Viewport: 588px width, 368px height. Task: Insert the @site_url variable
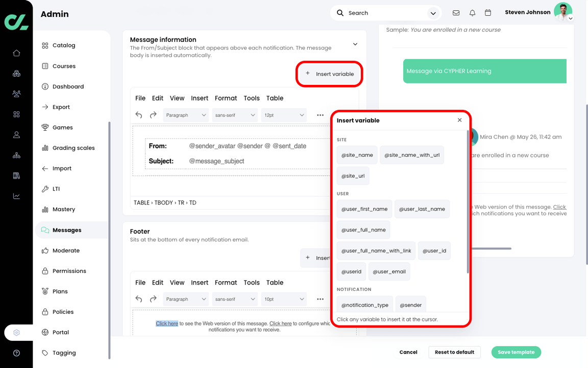353,176
